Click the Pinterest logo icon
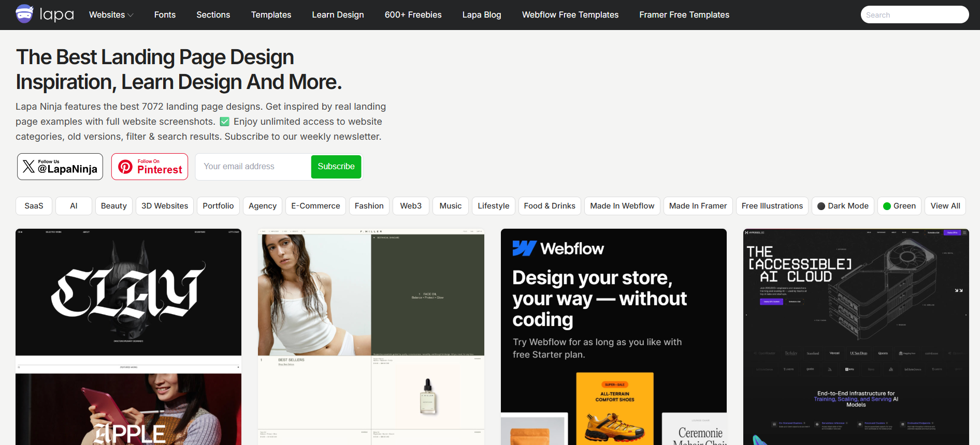The height and width of the screenshot is (445, 980). (125, 167)
